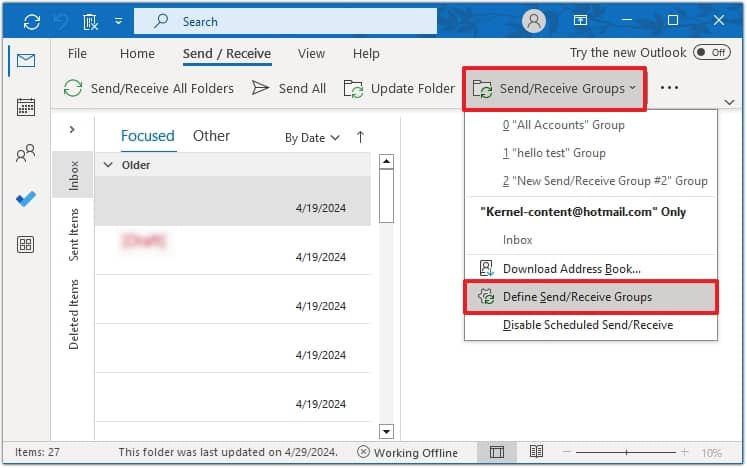The height and width of the screenshot is (468, 747).
Task: Open the account profile avatar
Action: [534, 21]
